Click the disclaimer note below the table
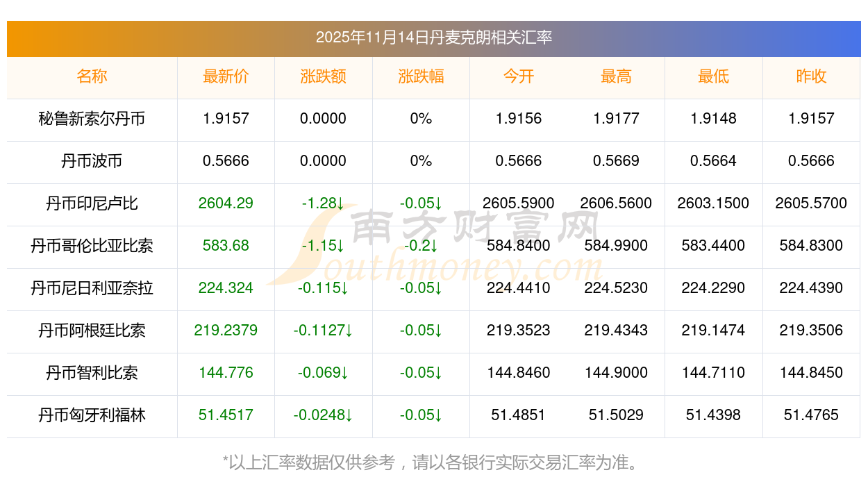The image size is (868, 484). pos(433,462)
